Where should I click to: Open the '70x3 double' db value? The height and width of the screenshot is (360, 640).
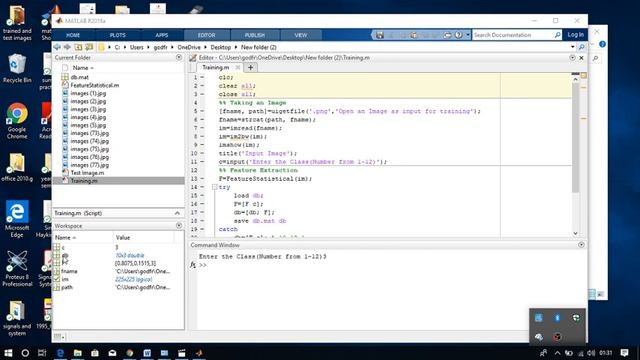129,256
